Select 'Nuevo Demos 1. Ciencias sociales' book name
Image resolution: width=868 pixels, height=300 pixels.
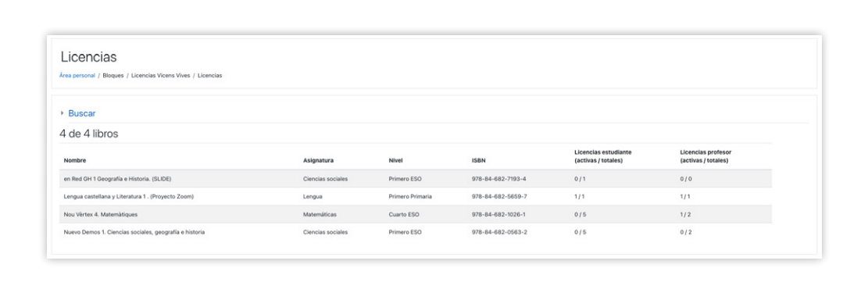point(134,233)
